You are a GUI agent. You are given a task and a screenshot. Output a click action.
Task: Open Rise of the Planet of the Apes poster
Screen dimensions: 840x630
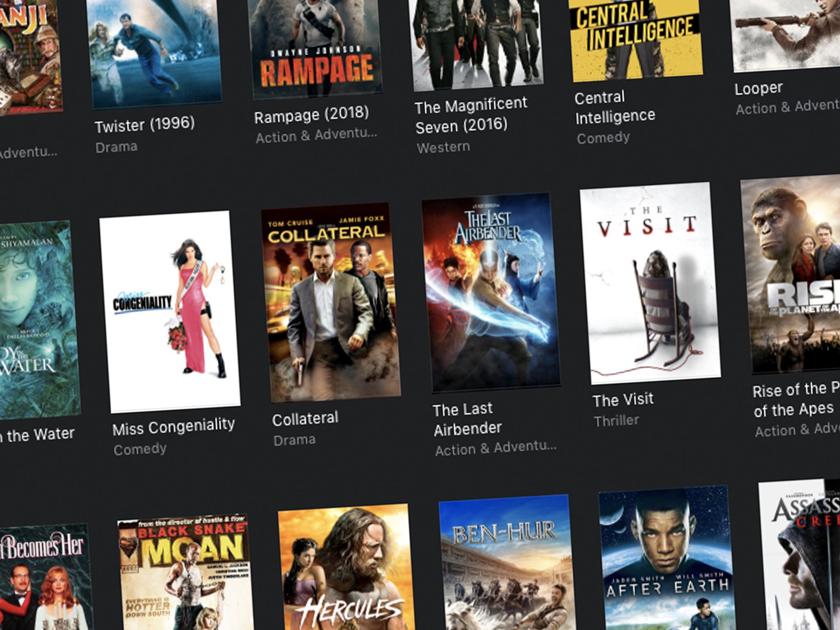pos(792,274)
